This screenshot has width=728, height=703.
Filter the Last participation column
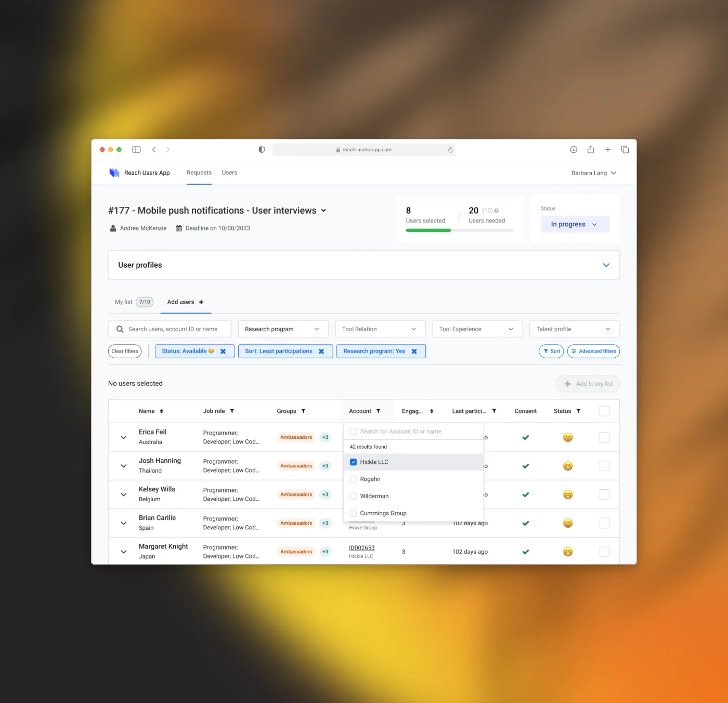494,411
